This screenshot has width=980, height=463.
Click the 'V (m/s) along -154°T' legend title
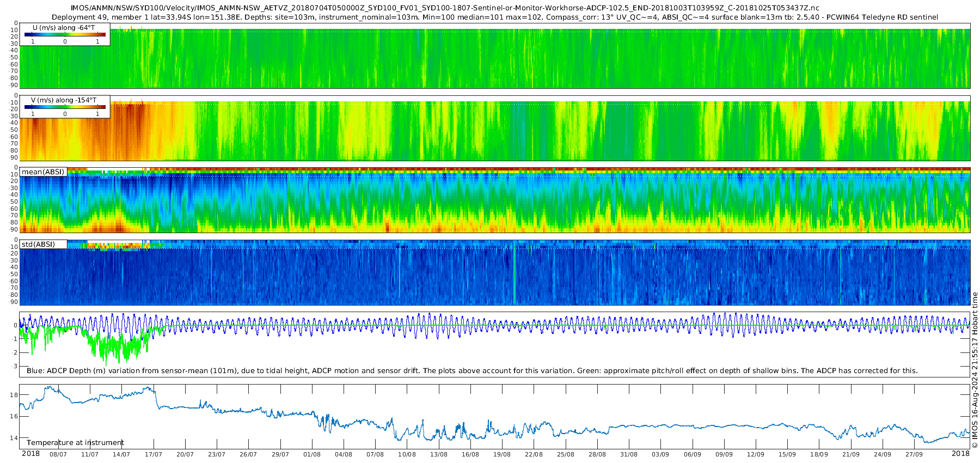(x=64, y=100)
